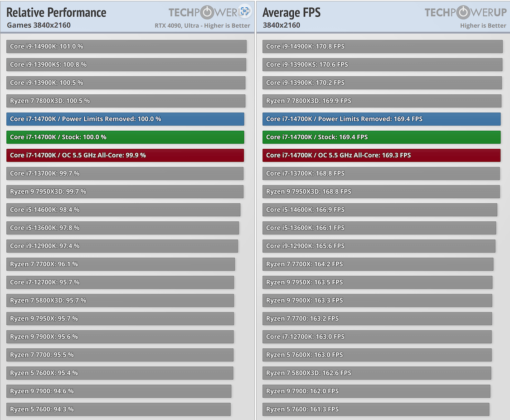Click the Relative Performance chart title
The image size is (510, 420).
click(56, 12)
